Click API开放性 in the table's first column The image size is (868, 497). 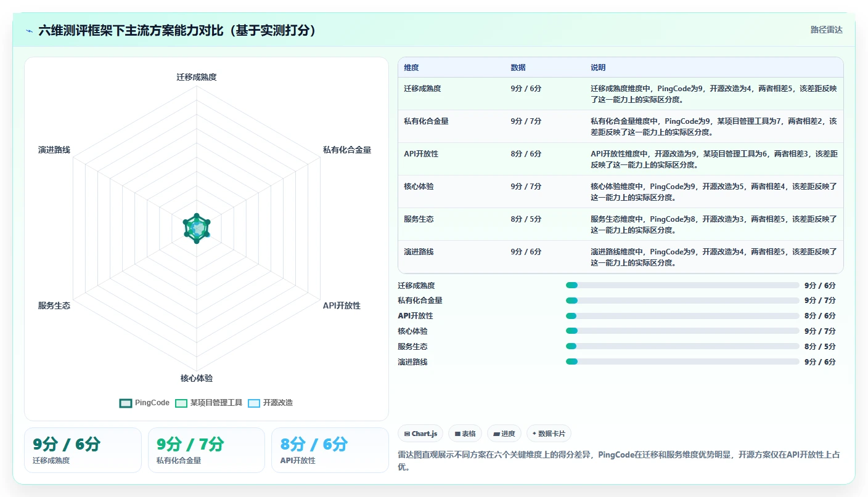[x=421, y=154]
